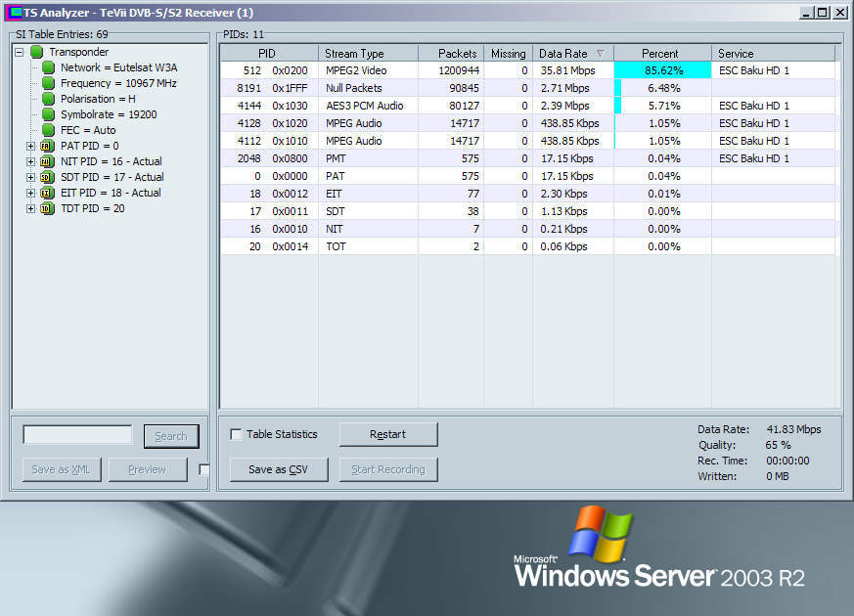
Task: Select the TDT PID = 20 tree item
Action: tap(93, 209)
